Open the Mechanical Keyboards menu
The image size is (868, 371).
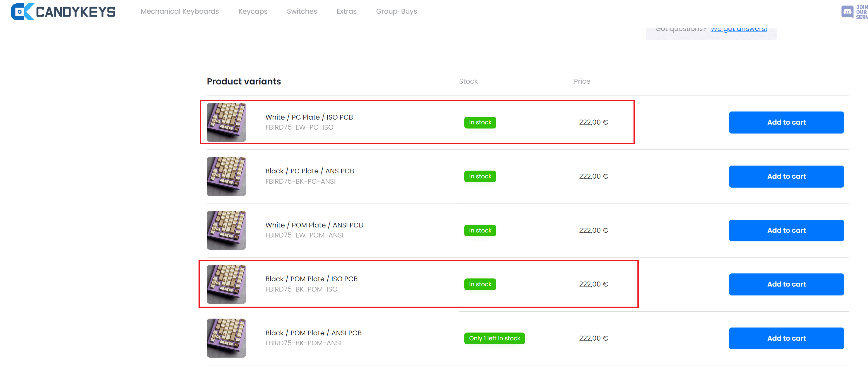pos(180,11)
